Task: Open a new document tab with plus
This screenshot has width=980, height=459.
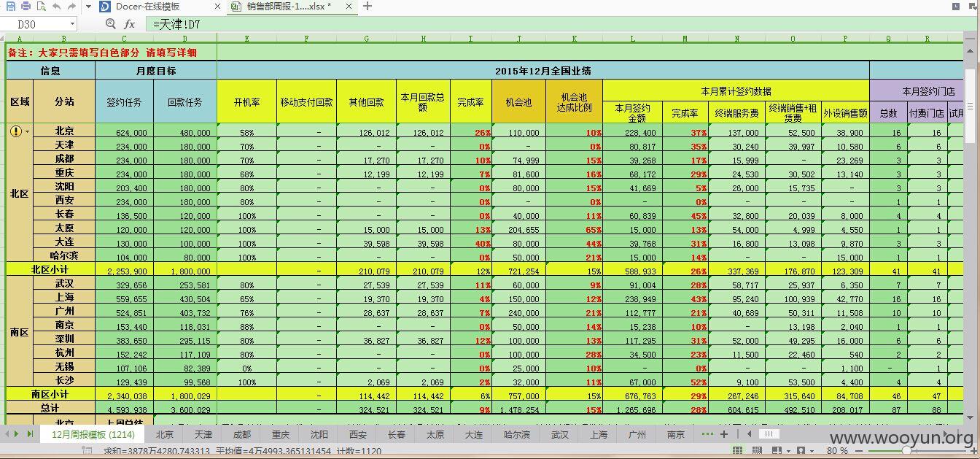Action: tap(367, 7)
